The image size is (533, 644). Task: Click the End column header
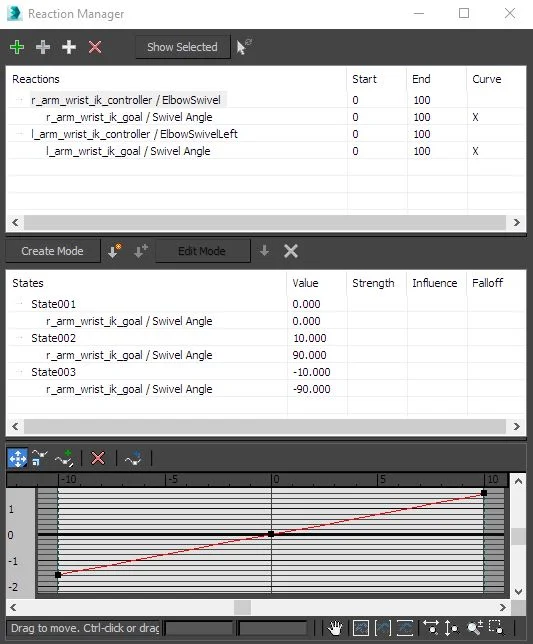tap(437, 79)
